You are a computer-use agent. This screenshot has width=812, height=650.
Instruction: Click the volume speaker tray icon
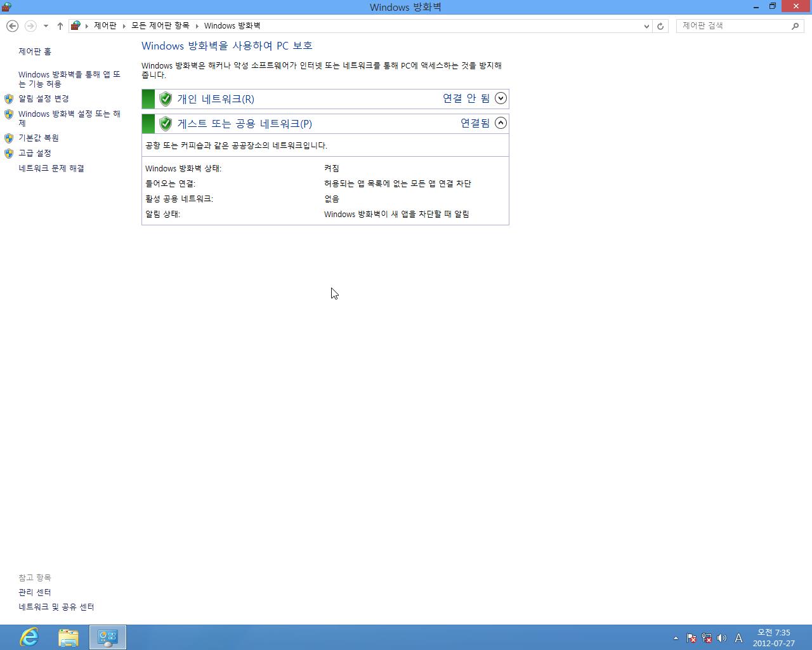click(721, 638)
